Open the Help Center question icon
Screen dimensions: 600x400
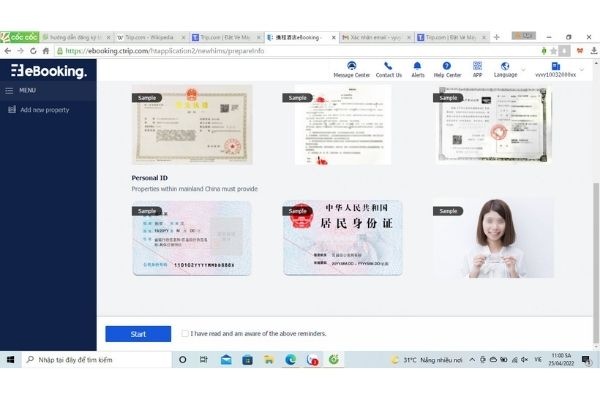tap(447, 66)
